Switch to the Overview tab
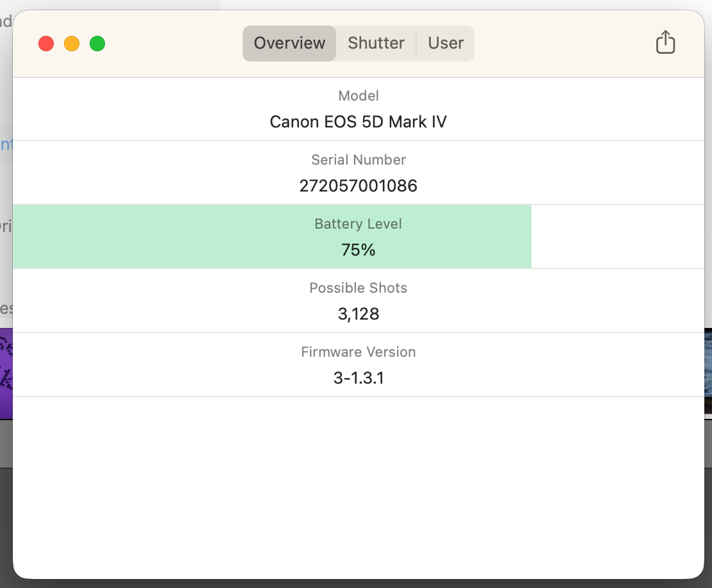This screenshot has width=712, height=588. coord(289,43)
